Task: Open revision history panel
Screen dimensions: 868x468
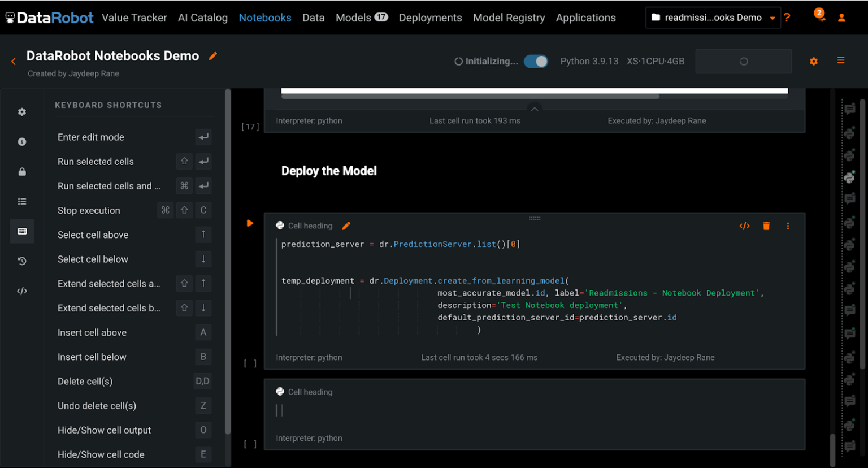Action: (x=22, y=261)
